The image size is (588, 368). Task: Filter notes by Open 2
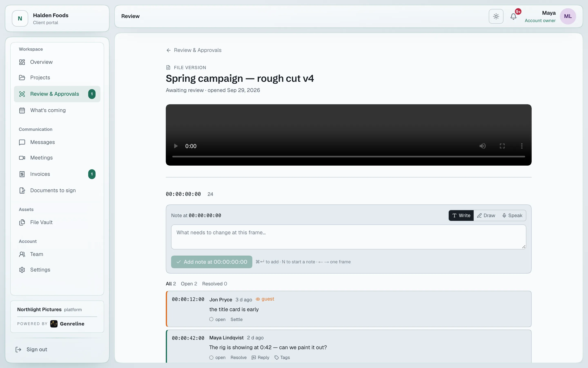[x=189, y=284]
